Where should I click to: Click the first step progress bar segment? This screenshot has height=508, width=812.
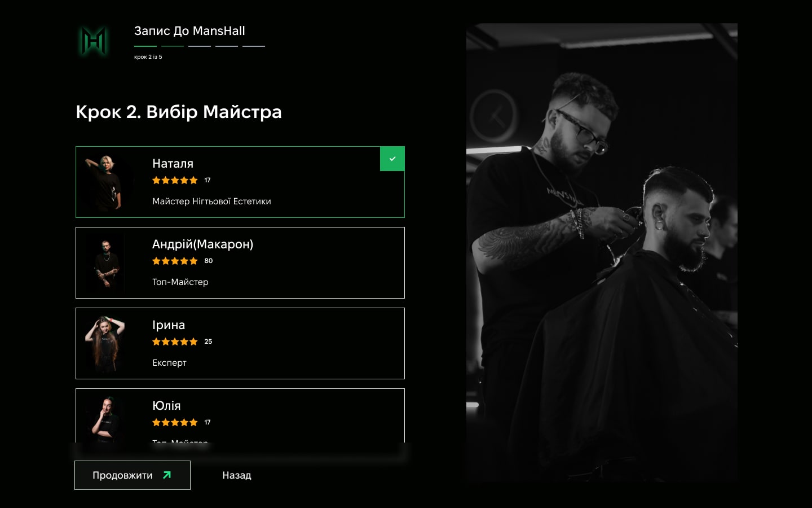145,46
